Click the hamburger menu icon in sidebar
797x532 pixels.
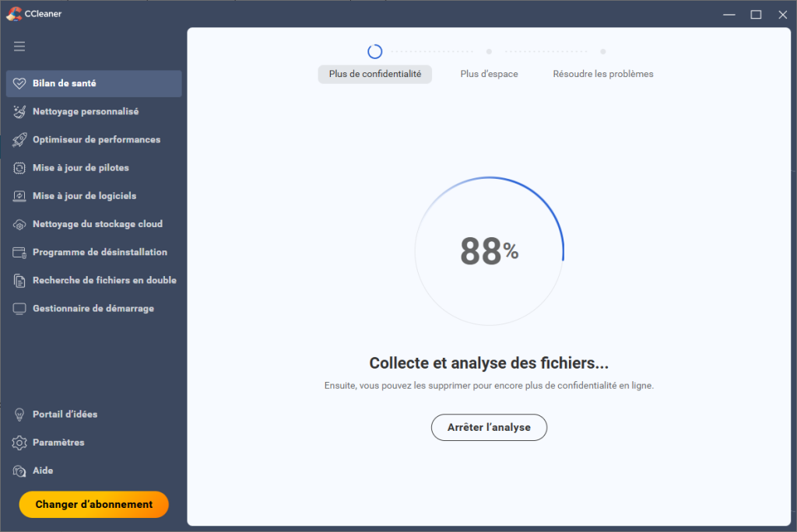19,47
